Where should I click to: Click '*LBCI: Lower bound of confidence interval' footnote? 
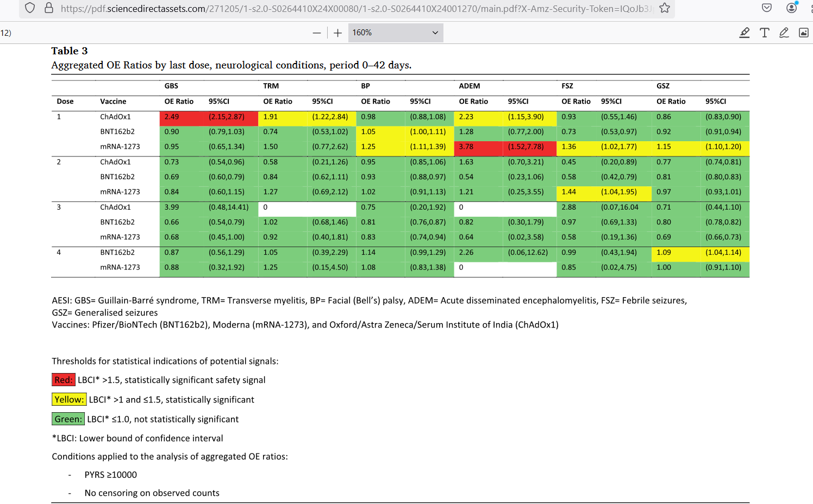click(137, 438)
